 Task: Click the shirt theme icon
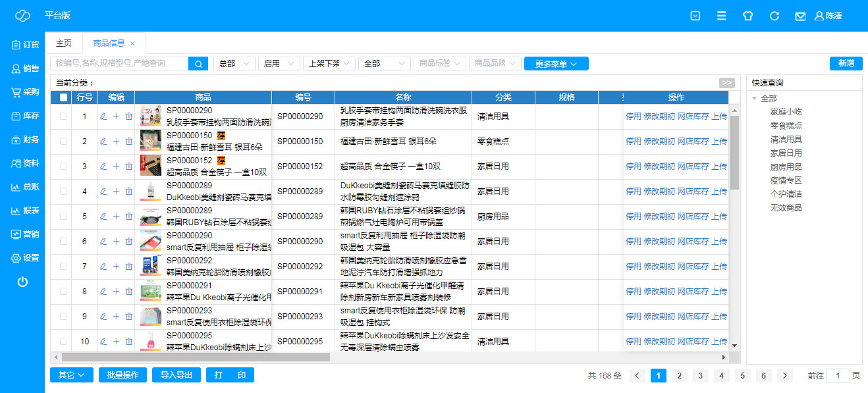747,16
